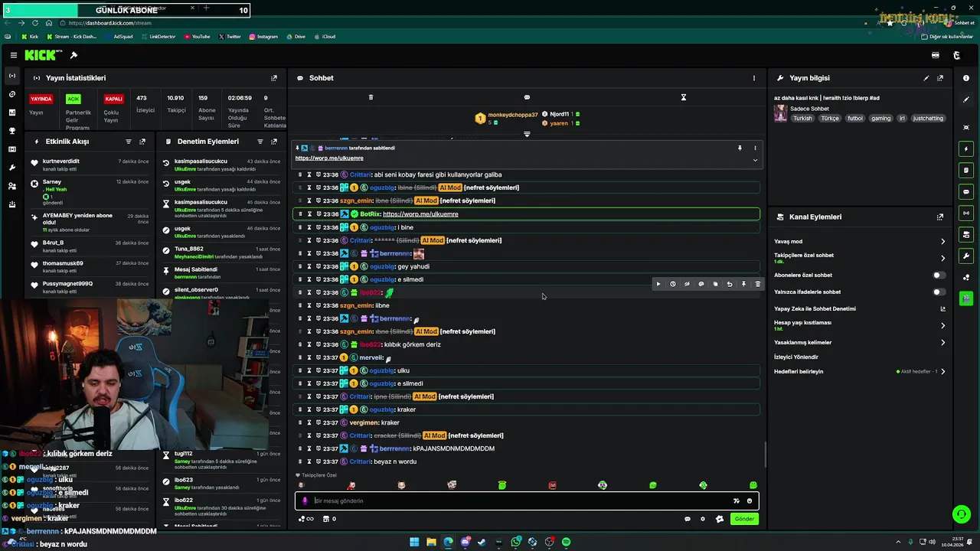This screenshot has height=551, width=980.
Task: Toggle the KAPALI Çoklu Yayın badge
Action: (113, 99)
